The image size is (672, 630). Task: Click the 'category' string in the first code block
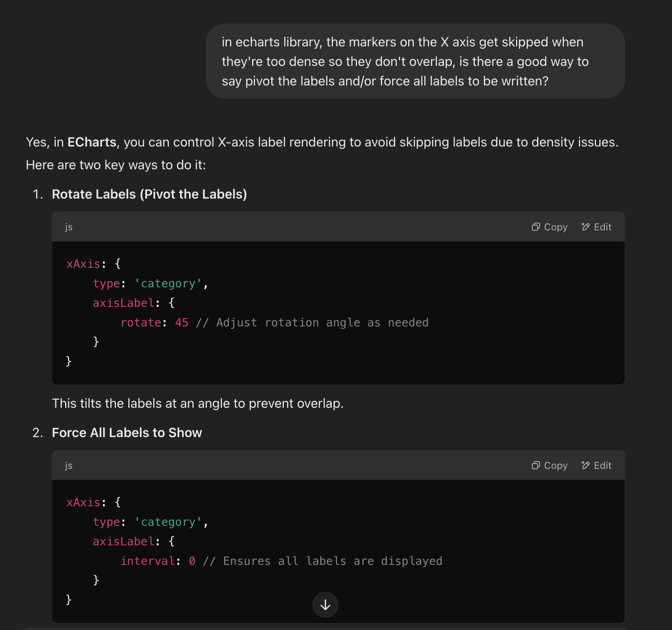tap(168, 284)
